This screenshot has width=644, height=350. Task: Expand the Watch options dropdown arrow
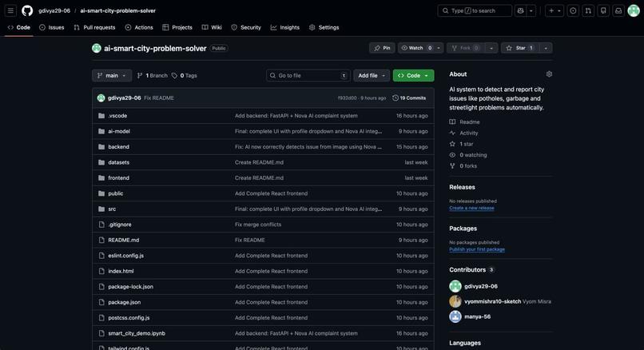pyautogui.click(x=439, y=48)
